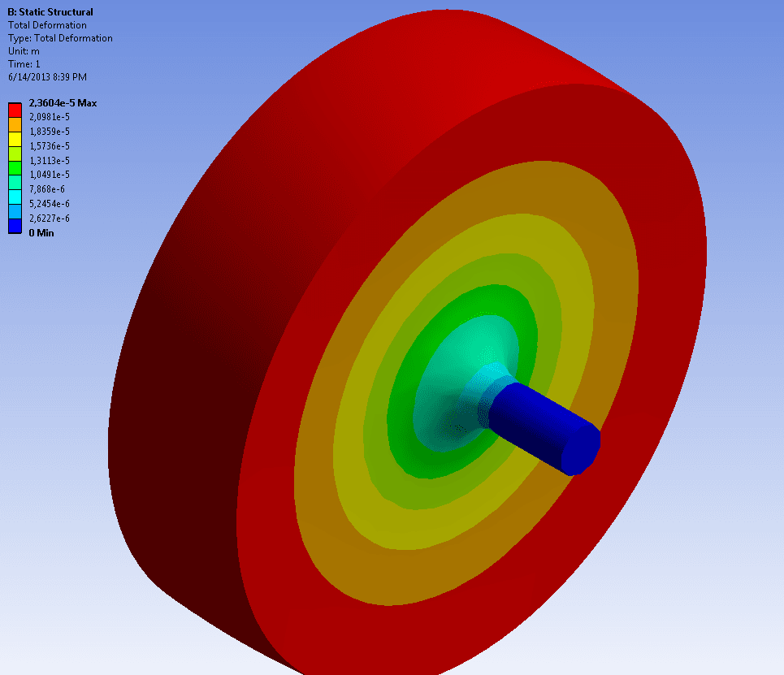Select the 5,2454e-6 legend value
The width and height of the screenshot is (784, 675).
pyautogui.click(x=50, y=204)
